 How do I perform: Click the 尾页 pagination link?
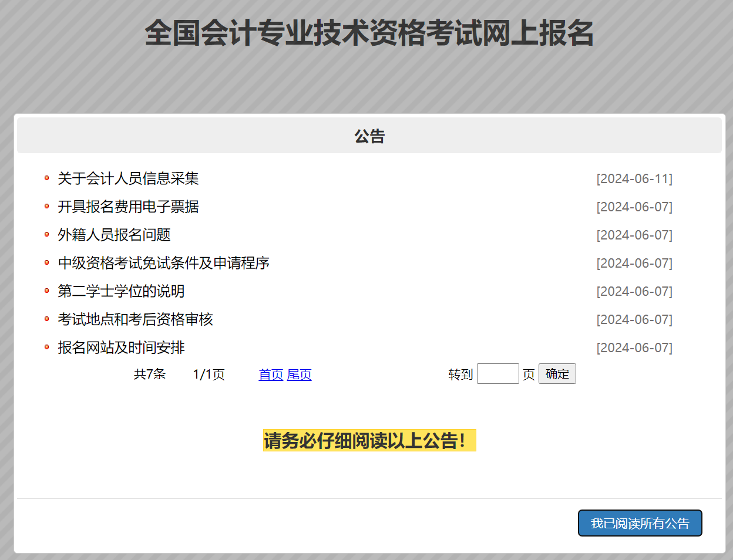tap(299, 375)
